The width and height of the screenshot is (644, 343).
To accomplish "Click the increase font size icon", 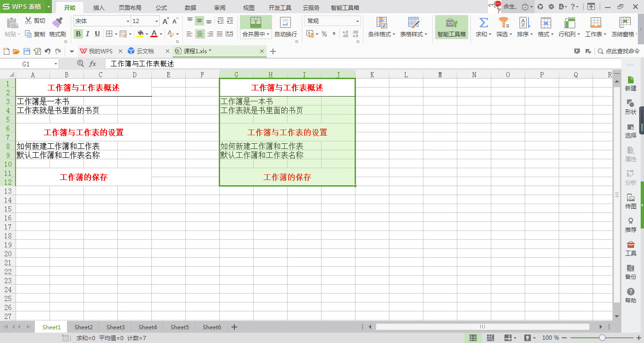I will [165, 21].
